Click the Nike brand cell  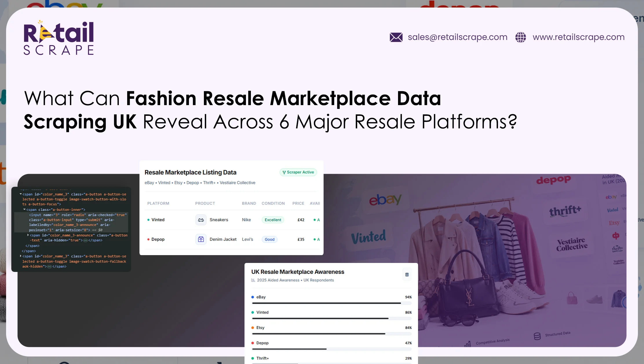(x=246, y=220)
